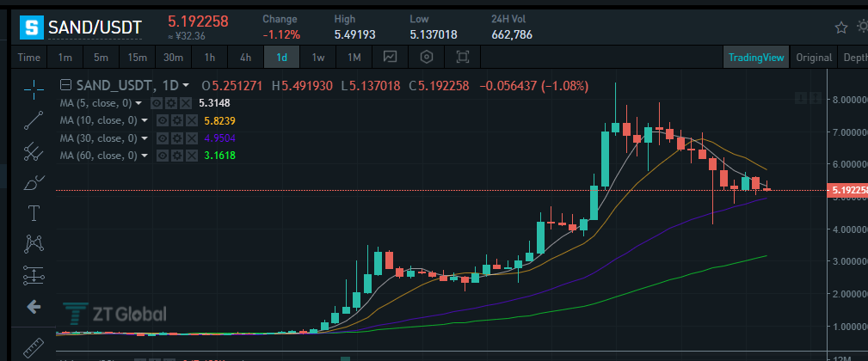Image resolution: width=868 pixels, height=361 pixels.
Task: Switch to the 1h interval
Action: [x=209, y=57]
